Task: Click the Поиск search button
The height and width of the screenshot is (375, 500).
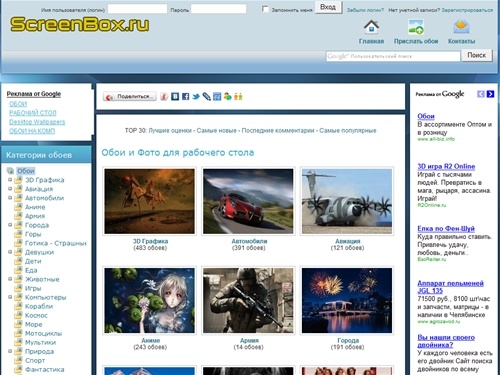Action: pos(477,55)
